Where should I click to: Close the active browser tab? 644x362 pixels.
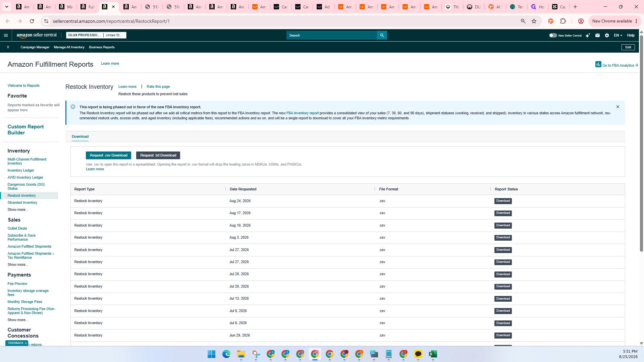(113, 7)
